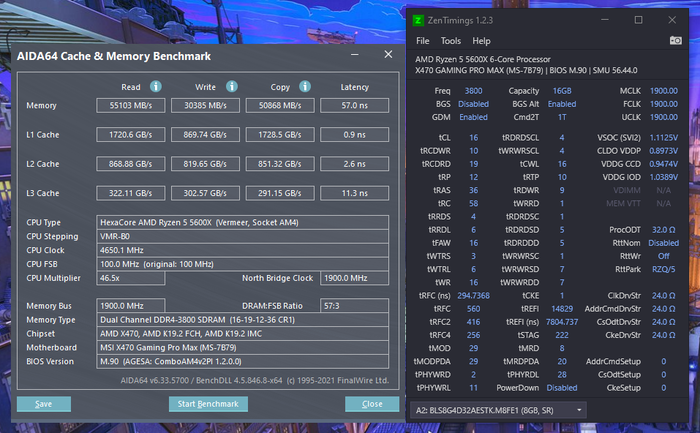
Task: Click the PowerDown value Disabled
Action: tap(562, 388)
